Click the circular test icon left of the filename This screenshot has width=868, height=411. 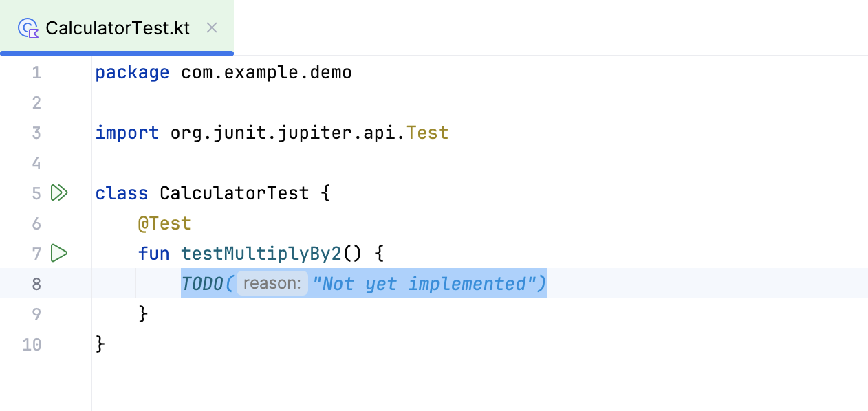pos(28,28)
